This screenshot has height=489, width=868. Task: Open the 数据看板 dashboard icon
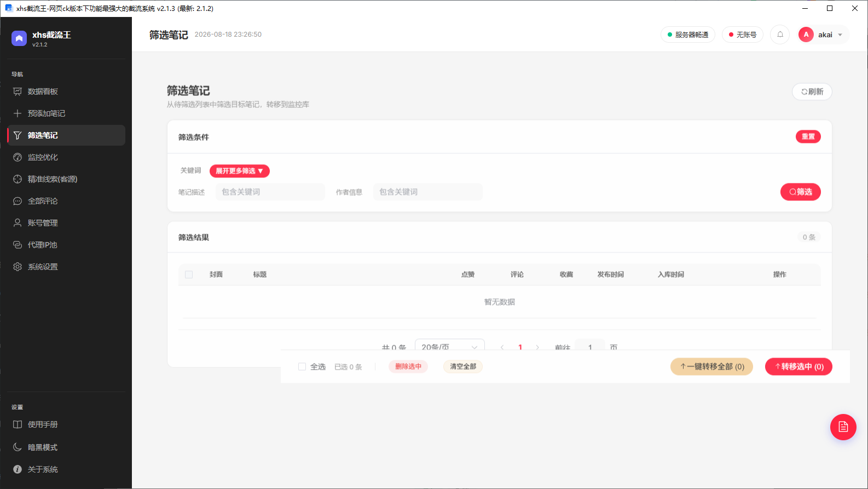tap(18, 91)
